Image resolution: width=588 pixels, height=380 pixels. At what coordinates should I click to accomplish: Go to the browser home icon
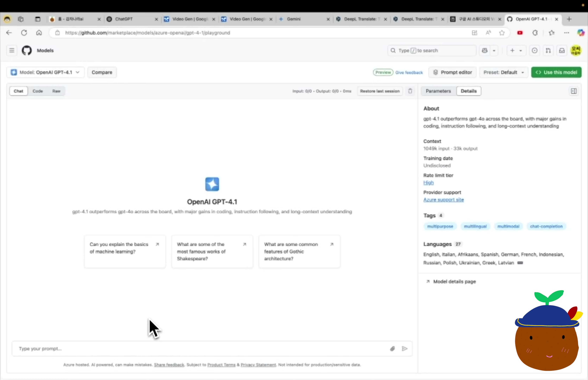(39, 33)
